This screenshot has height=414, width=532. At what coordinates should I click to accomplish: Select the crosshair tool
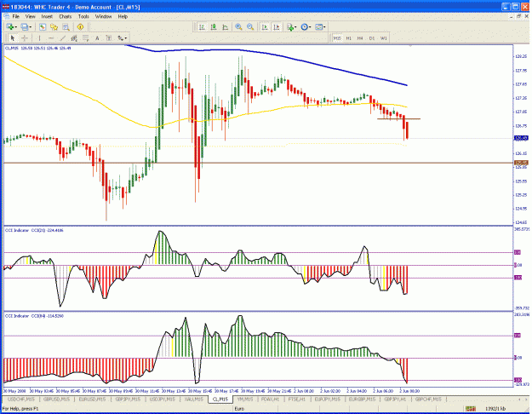(25, 38)
